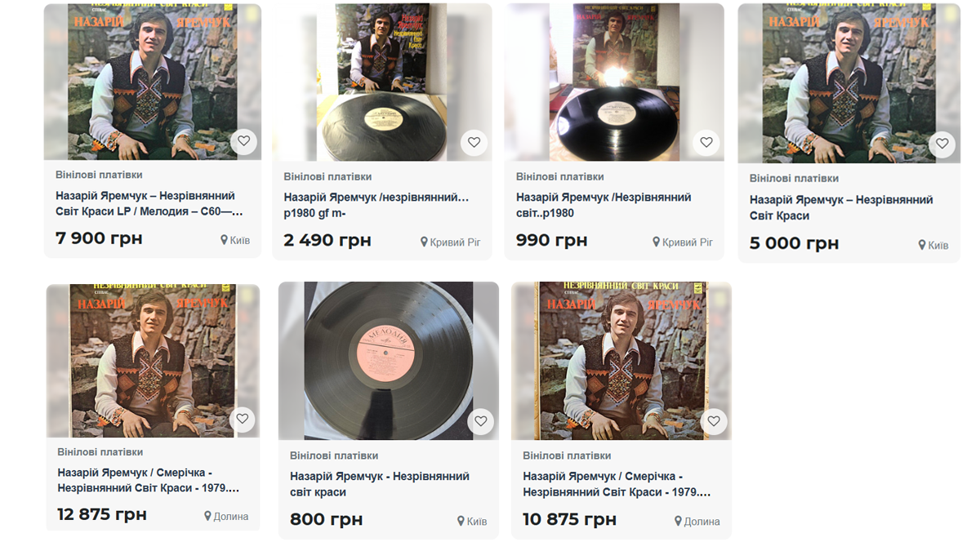Toggle heart on the 800 грн listing

tap(481, 421)
